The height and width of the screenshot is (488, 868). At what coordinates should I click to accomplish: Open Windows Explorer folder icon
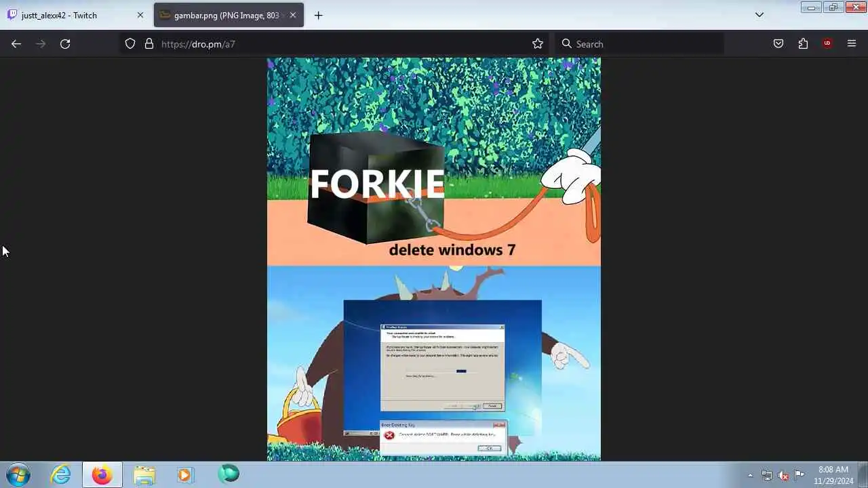point(144,475)
